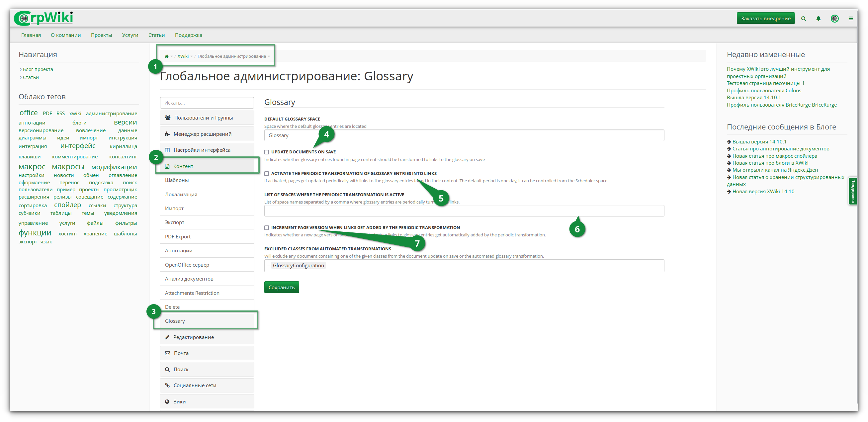Open Блог проекта navigation link

click(x=38, y=69)
